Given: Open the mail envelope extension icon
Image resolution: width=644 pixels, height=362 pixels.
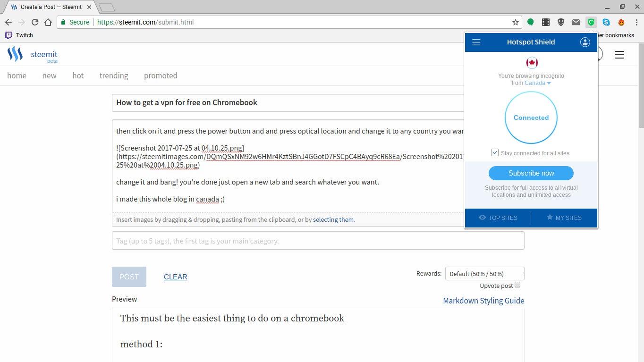Looking at the screenshot, I should pyautogui.click(x=576, y=22).
